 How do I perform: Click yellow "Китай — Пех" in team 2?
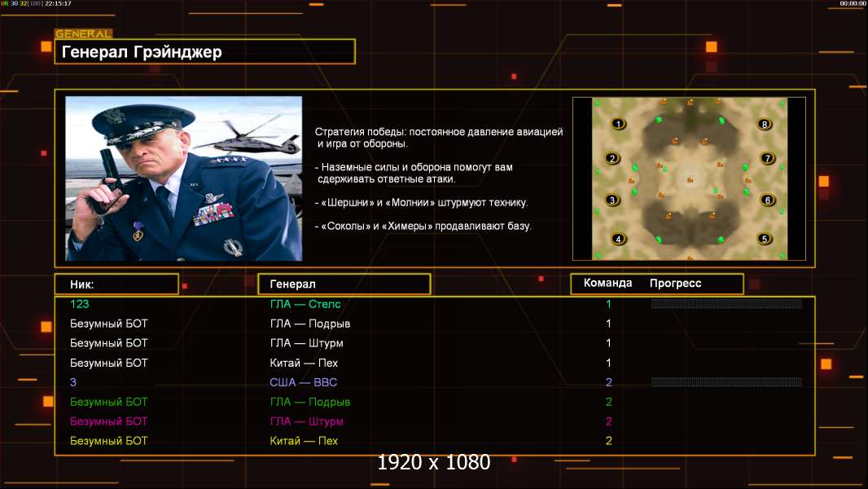(x=304, y=441)
